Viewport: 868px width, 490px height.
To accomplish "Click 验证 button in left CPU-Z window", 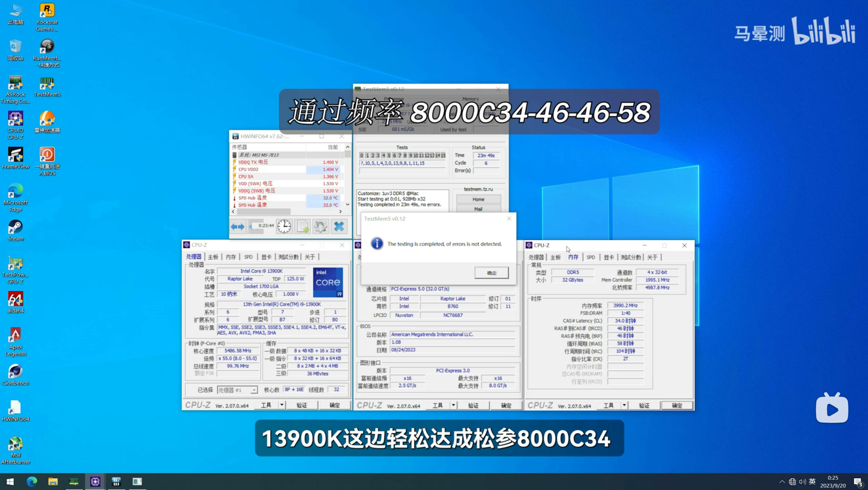I will click(x=302, y=405).
